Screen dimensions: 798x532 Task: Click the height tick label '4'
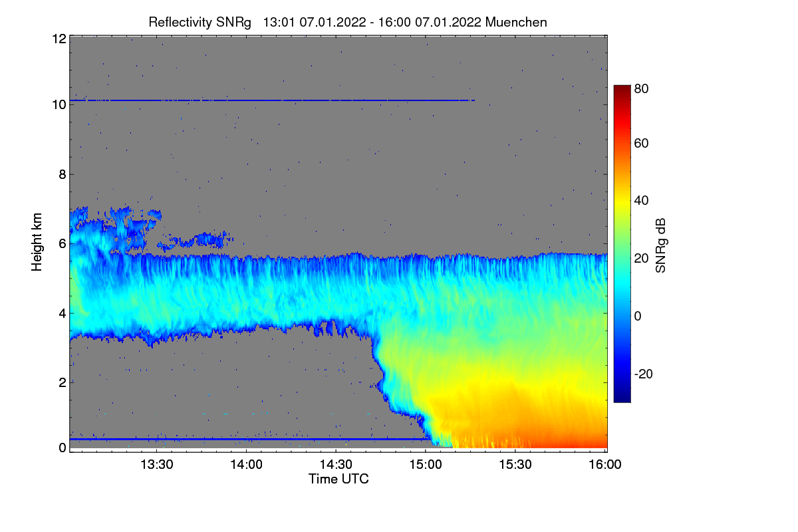[63, 313]
